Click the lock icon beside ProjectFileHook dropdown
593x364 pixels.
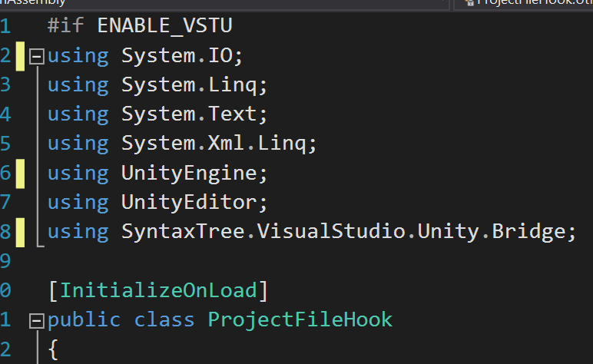[x=470, y=2]
